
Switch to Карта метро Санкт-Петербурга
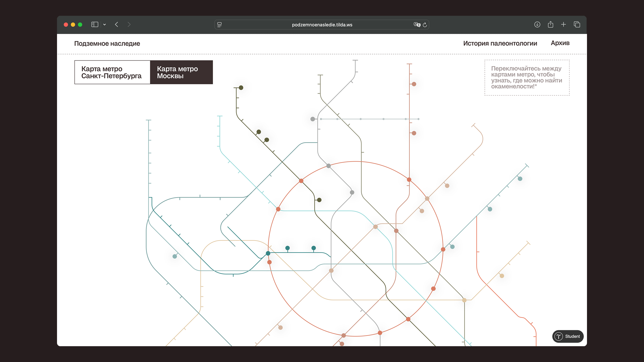tap(112, 72)
